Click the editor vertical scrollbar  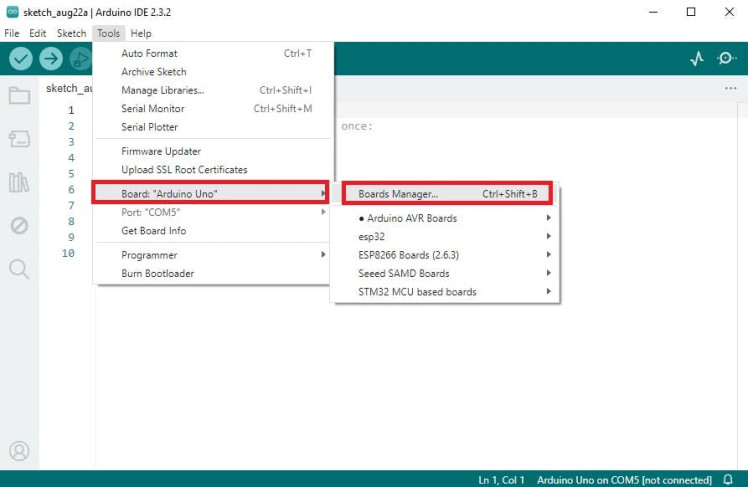pos(742,285)
